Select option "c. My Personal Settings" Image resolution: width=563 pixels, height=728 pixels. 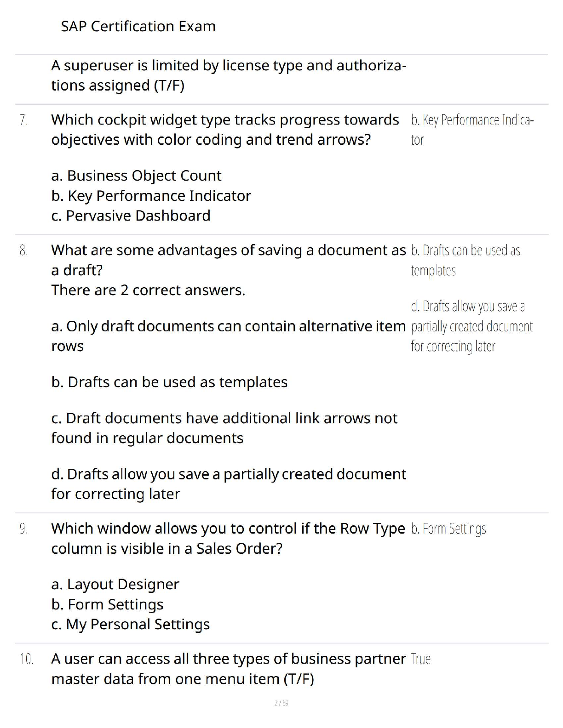[x=130, y=624]
